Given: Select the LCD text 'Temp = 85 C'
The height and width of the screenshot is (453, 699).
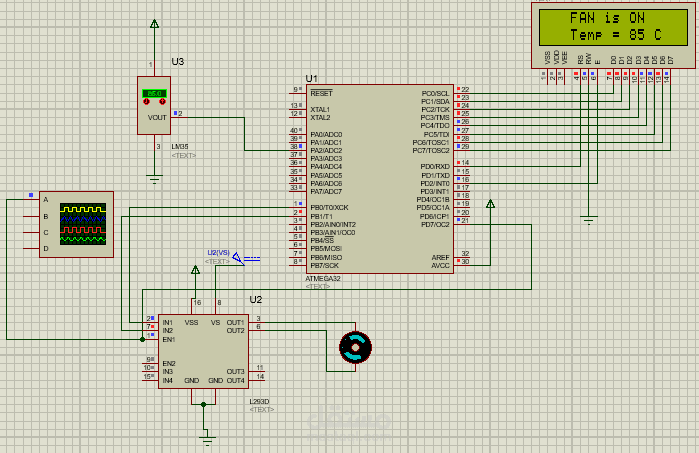Looking at the screenshot, I should (616, 35).
